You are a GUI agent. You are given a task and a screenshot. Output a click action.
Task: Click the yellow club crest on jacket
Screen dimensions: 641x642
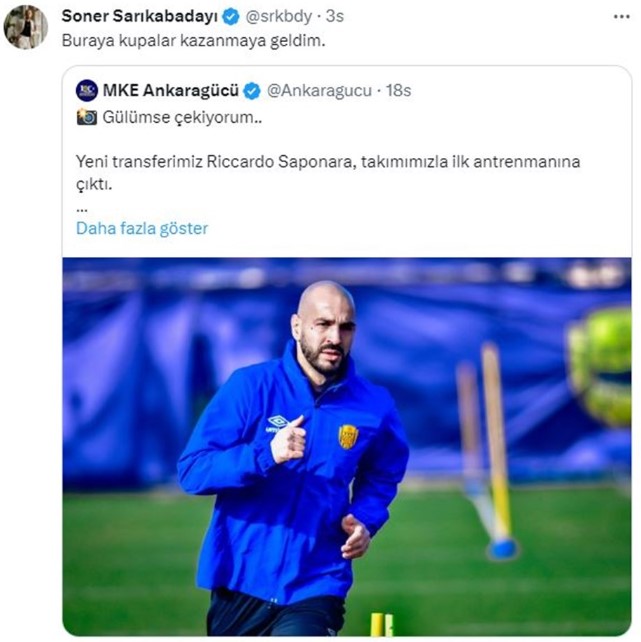[x=348, y=436]
